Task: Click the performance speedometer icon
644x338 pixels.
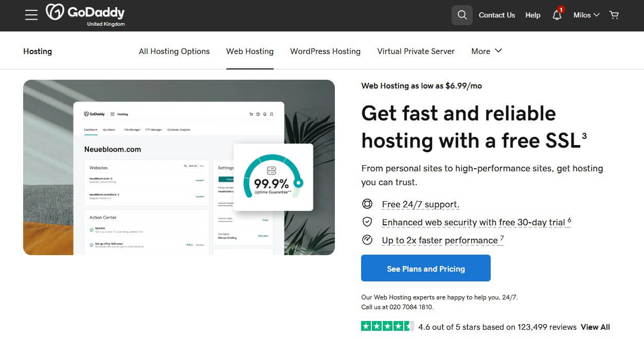Action: 367,240
